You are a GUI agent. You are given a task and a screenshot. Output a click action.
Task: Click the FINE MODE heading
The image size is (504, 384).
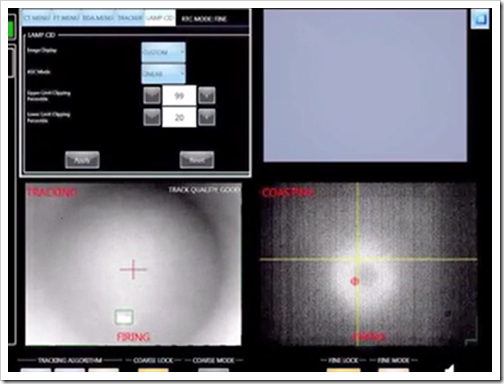coord(393,360)
